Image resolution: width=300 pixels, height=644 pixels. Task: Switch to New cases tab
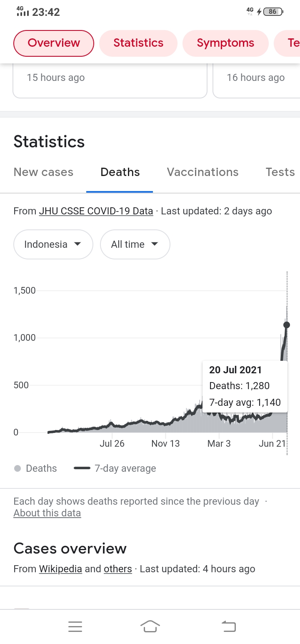pos(43,172)
